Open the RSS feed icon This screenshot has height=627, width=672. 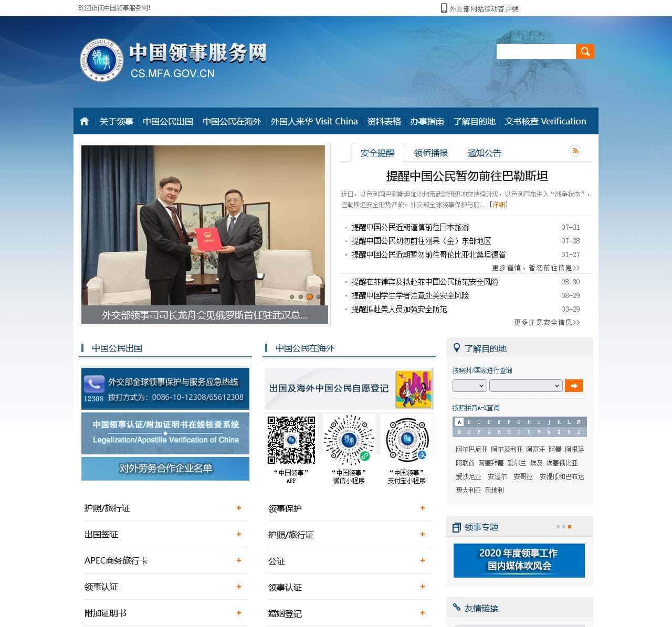coord(575,151)
